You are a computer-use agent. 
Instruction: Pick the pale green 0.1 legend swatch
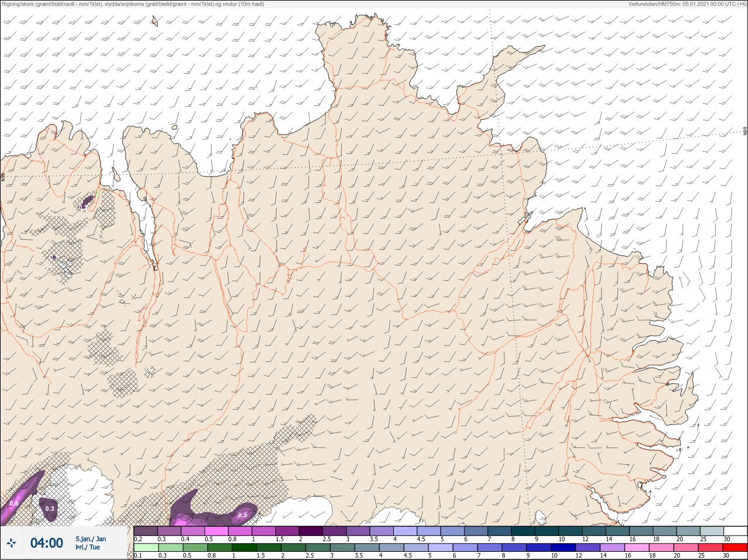(x=146, y=548)
